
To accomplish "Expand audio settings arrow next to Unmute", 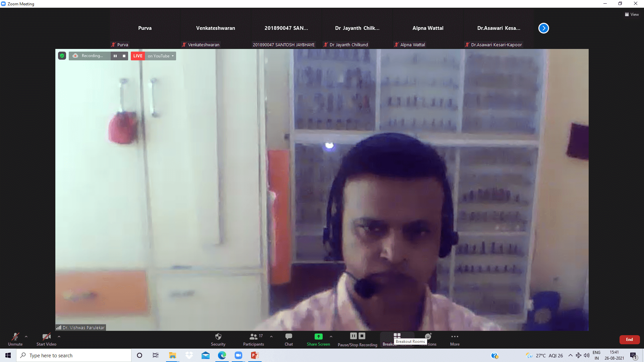I will [26, 337].
